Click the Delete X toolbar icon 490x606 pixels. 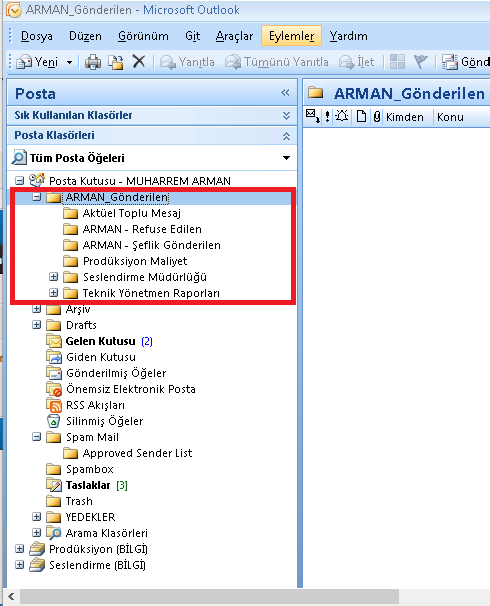coord(138,61)
